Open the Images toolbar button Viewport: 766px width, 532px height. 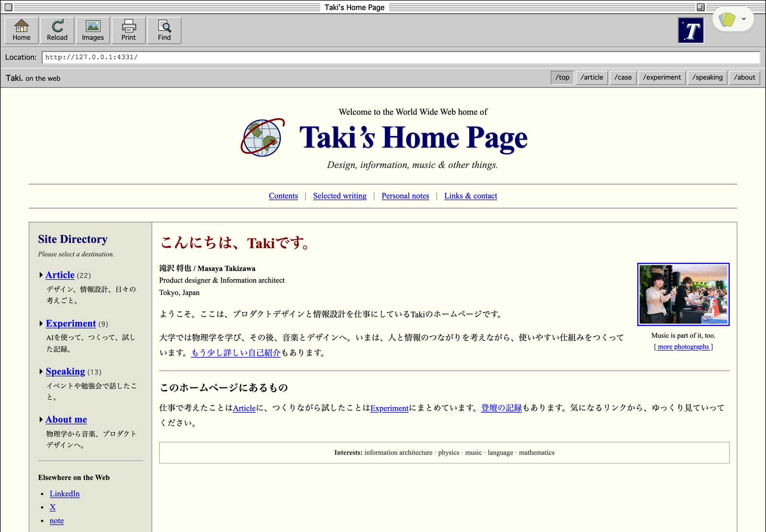pyautogui.click(x=93, y=31)
